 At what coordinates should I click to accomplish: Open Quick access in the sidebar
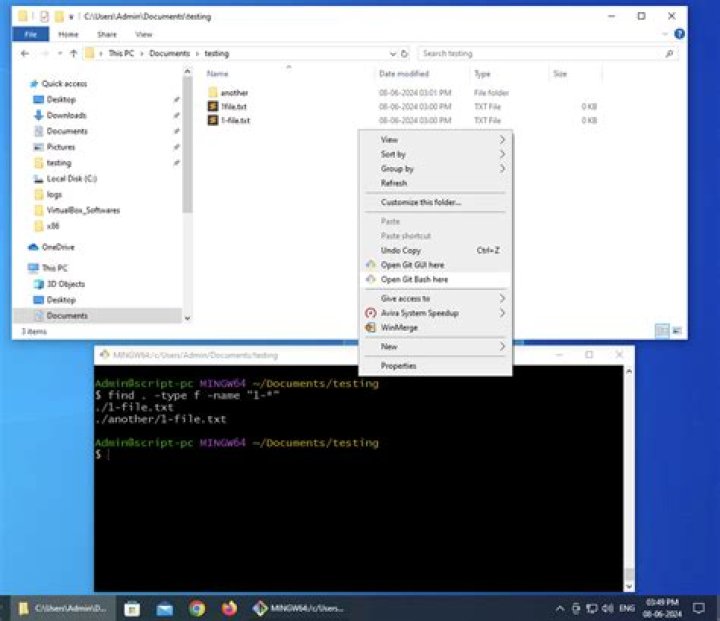point(64,84)
